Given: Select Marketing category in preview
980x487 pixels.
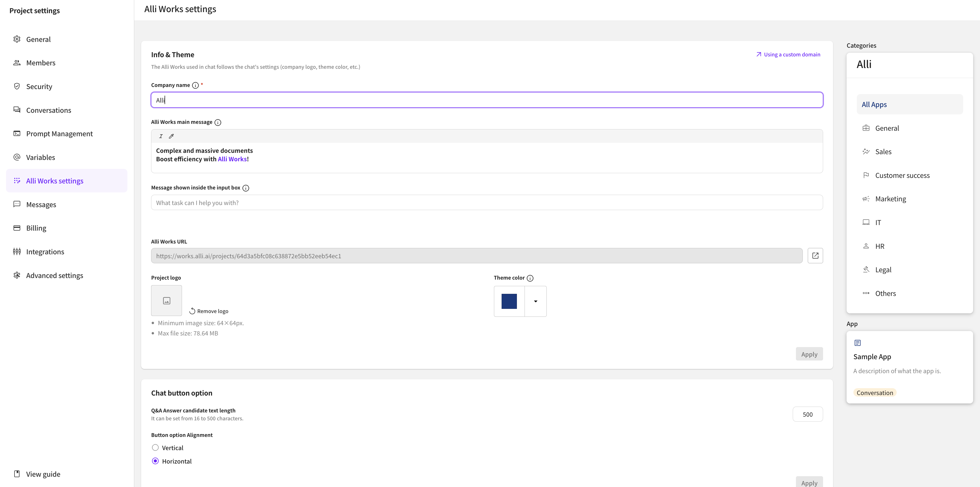Looking at the screenshot, I should click(x=890, y=199).
